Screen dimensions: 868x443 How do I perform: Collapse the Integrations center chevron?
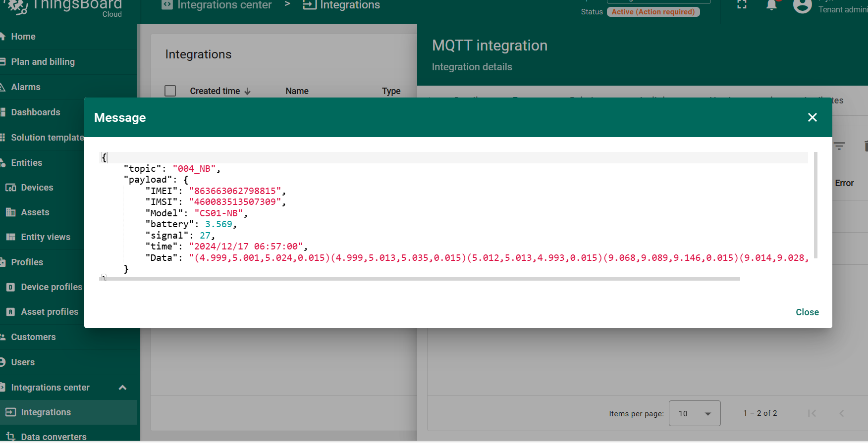pyautogui.click(x=122, y=388)
